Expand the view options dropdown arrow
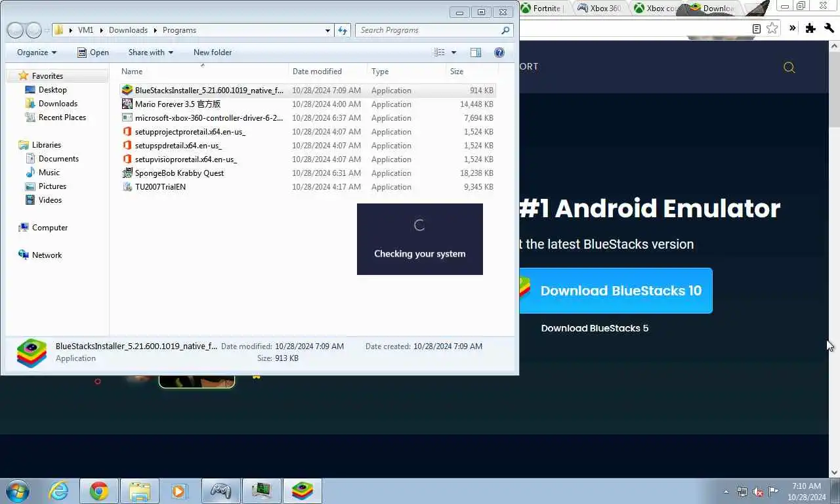The width and height of the screenshot is (840, 504). coord(453,52)
